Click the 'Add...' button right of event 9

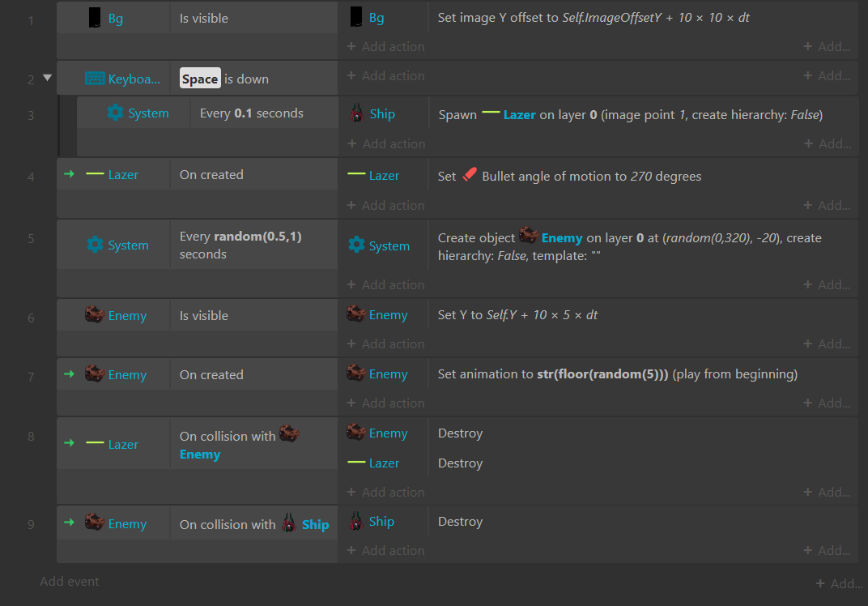coord(827,551)
